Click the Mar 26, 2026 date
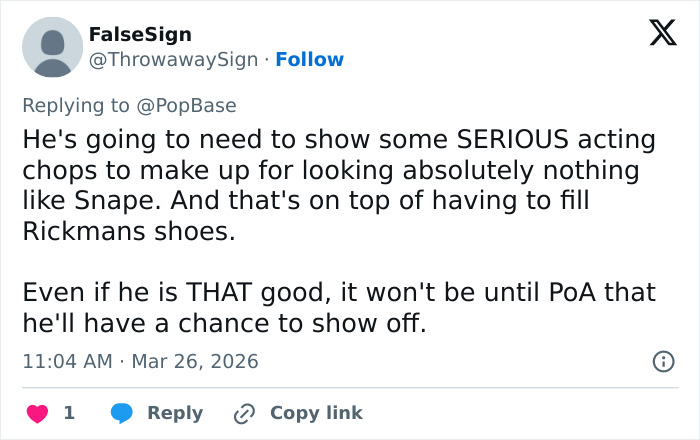700x440 pixels. coord(195,361)
